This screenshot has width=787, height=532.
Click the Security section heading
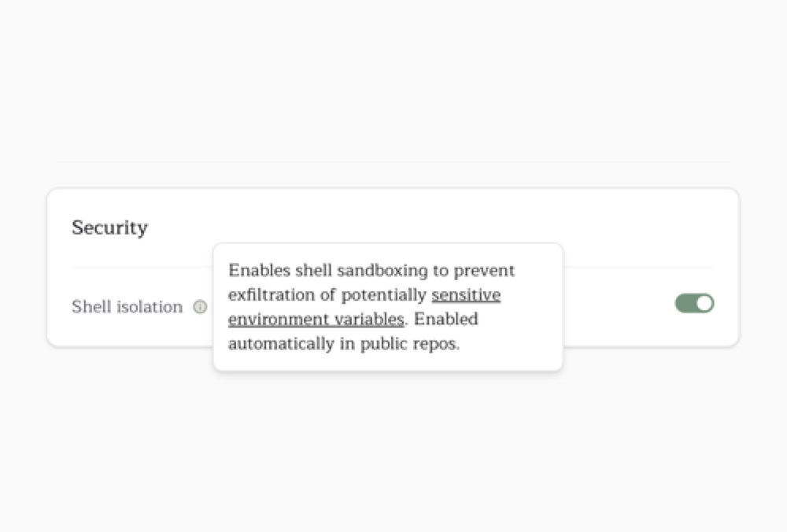109,228
